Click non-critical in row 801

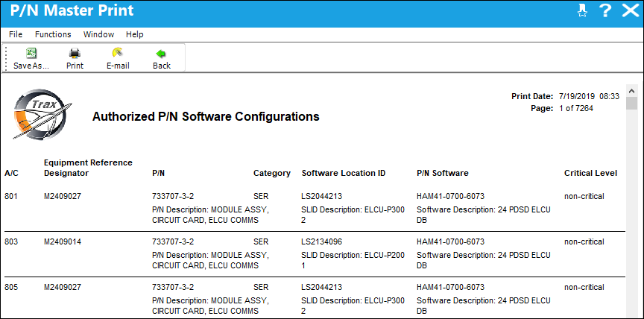pos(584,196)
